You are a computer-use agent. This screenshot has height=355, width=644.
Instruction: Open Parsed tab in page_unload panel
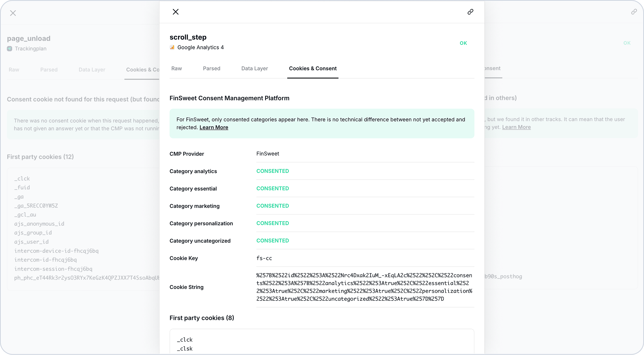click(x=49, y=70)
